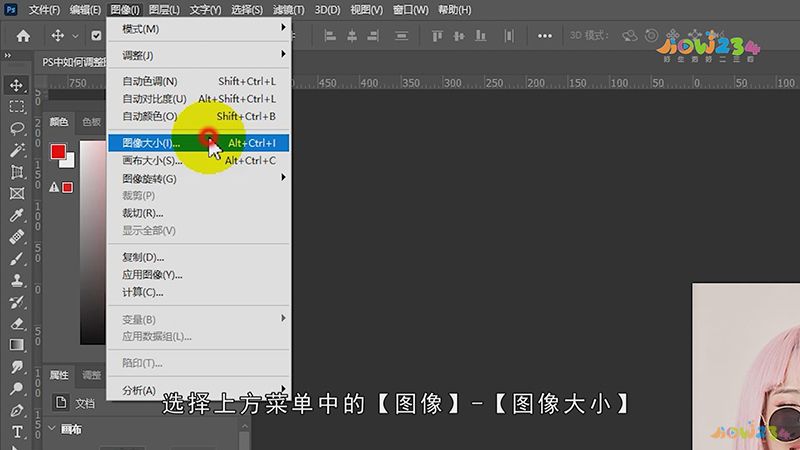Align left edges icon in options bar

click(330, 36)
